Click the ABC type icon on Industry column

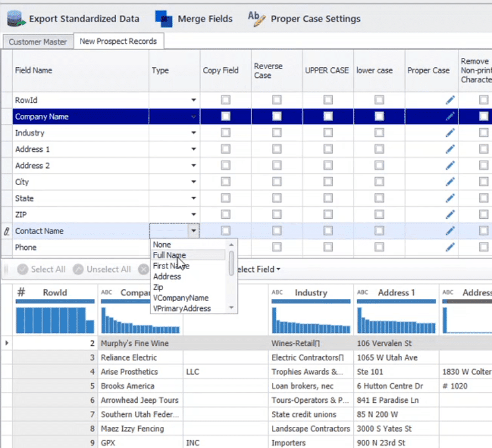click(277, 292)
